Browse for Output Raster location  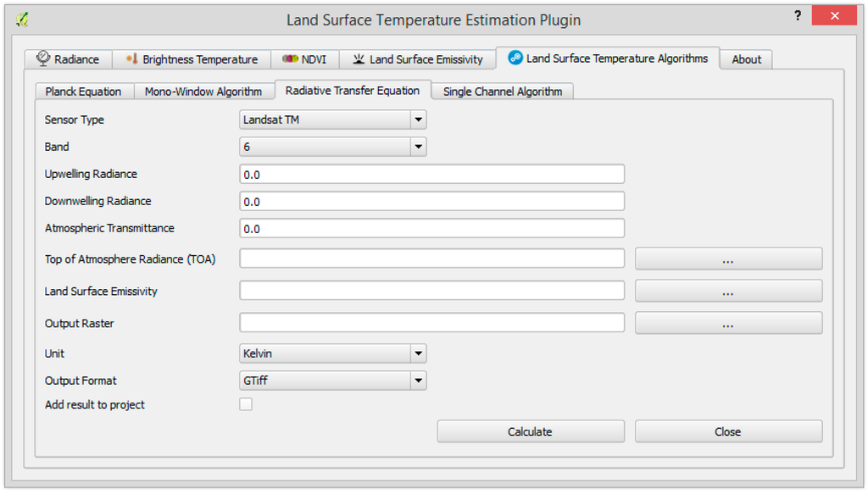point(728,323)
